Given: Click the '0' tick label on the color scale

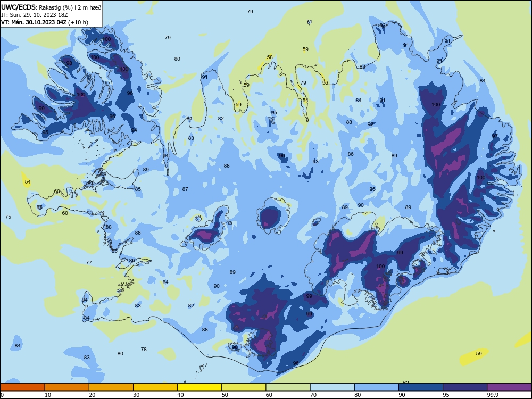Looking at the screenshot, I should tap(2, 395).
